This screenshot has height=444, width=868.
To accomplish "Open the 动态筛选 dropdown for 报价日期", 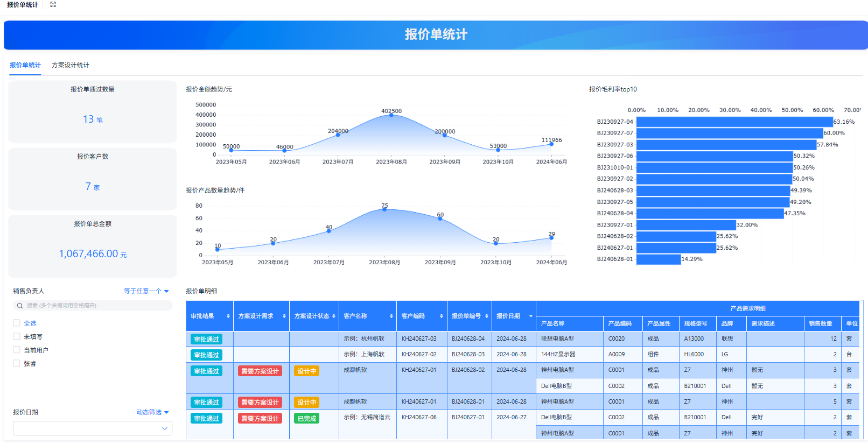I will pyautogui.click(x=152, y=412).
